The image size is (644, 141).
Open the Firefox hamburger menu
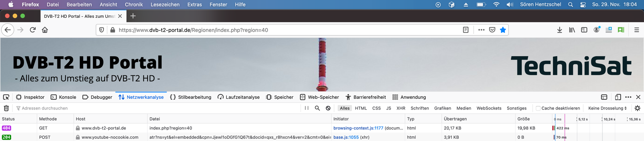click(637, 30)
